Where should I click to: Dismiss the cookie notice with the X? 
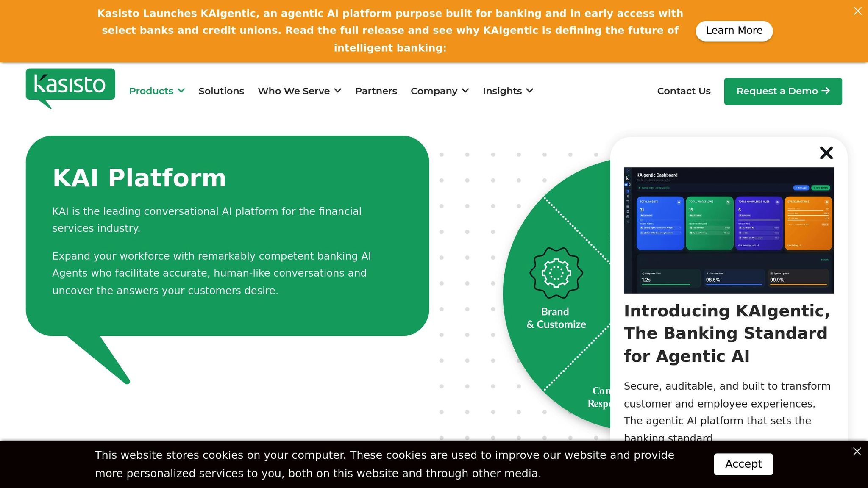click(857, 452)
